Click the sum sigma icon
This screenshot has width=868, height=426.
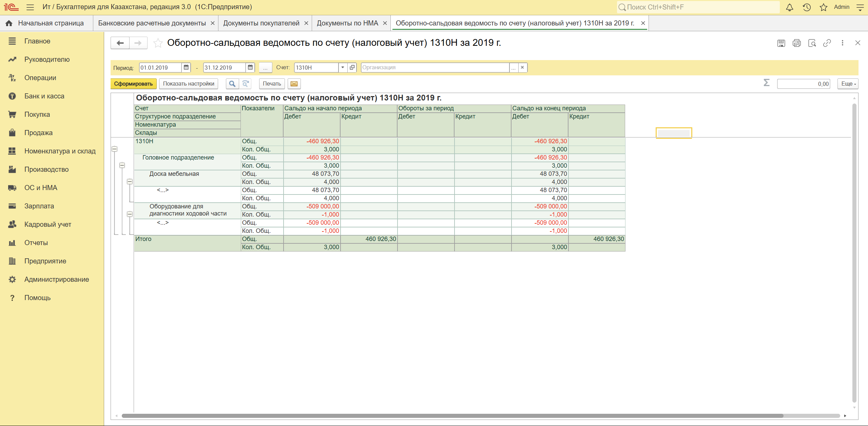(767, 83)
